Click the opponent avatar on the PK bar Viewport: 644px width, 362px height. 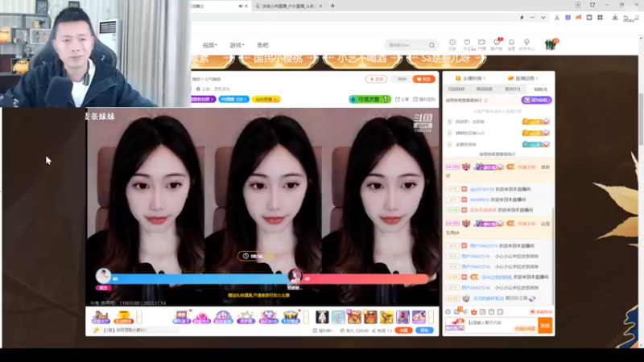pyautogui.click(x=295, y=276)
